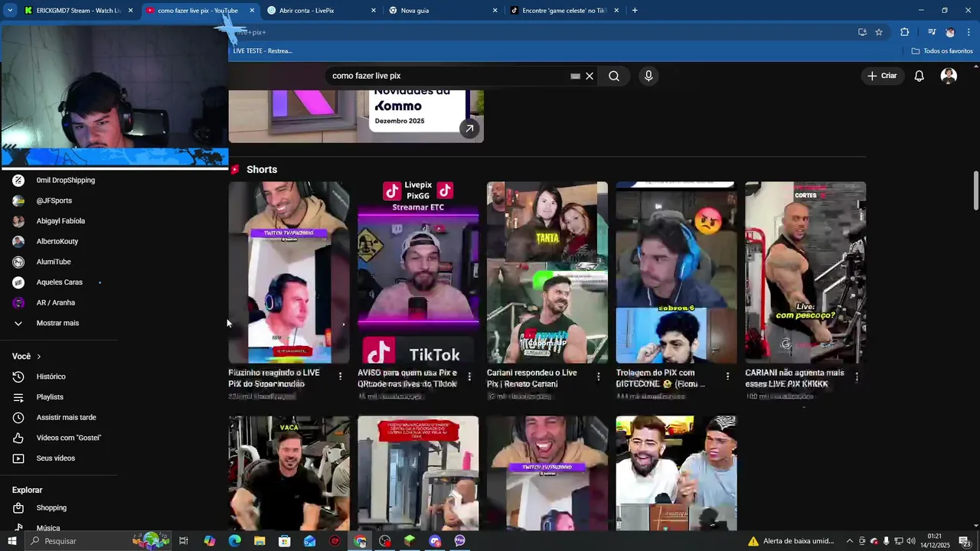980x551 pixels.
Task: Open the Chrome three-dot menu
Action: point(969,32)
